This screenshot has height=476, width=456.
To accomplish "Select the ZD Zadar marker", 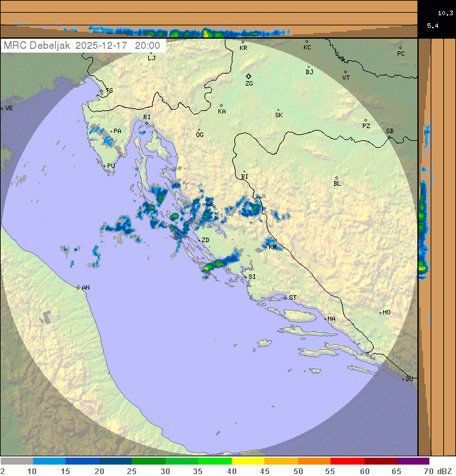I will [198, 240].
